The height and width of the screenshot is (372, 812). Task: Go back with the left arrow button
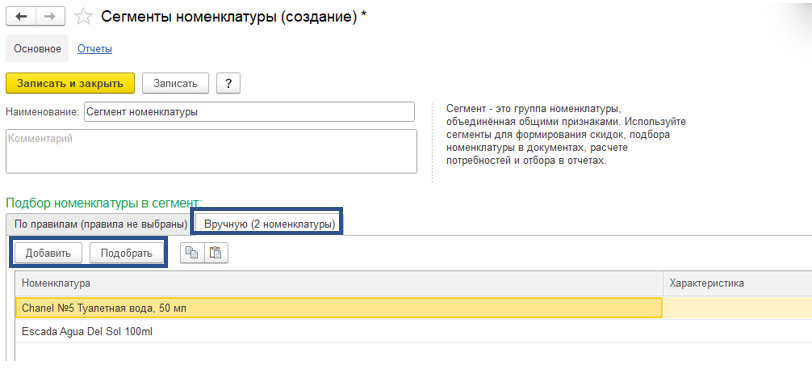[21, 17]
